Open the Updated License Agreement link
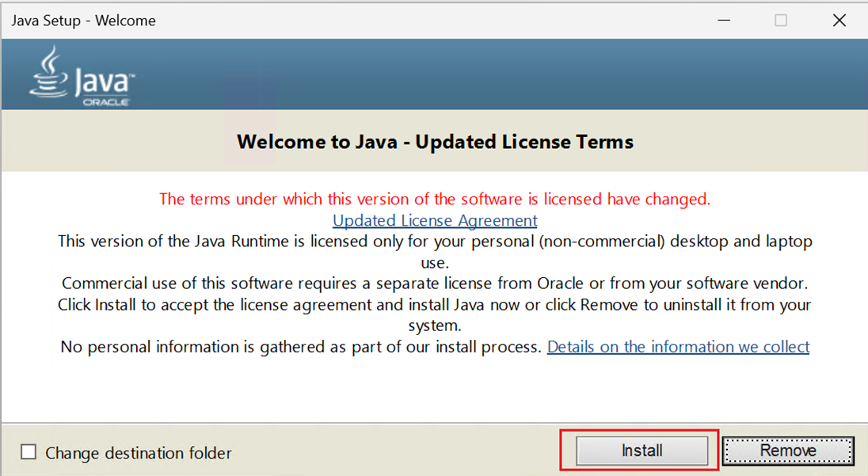 (435, 220)
